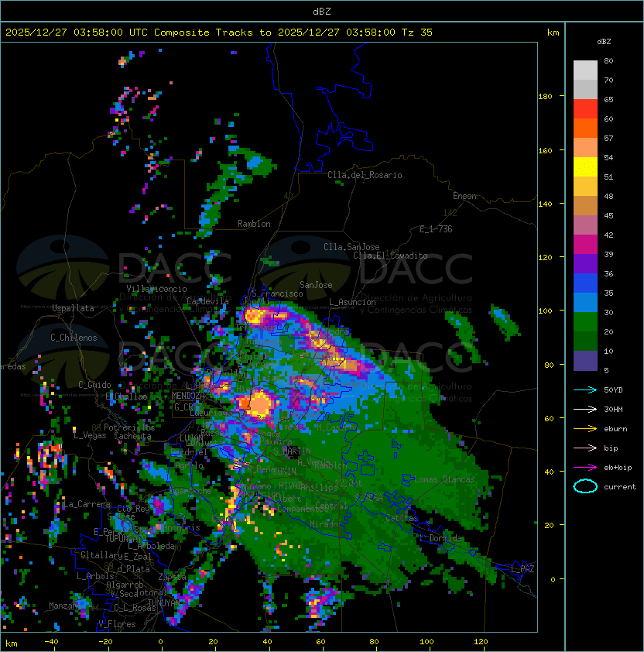
Task: Click the 'C_Guido' place label
Action: pyautogui.click(x=94, y=385)
